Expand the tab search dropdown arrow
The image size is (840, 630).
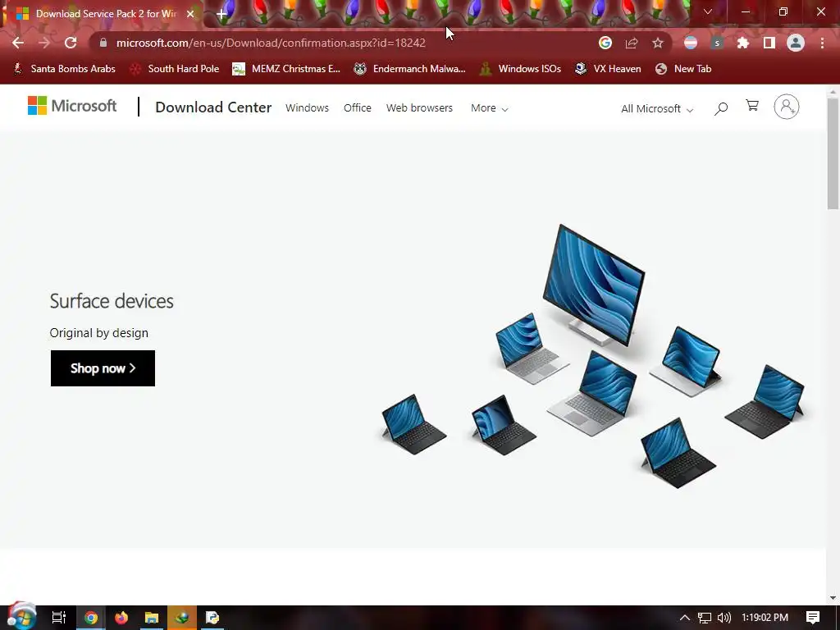(708, 11)
